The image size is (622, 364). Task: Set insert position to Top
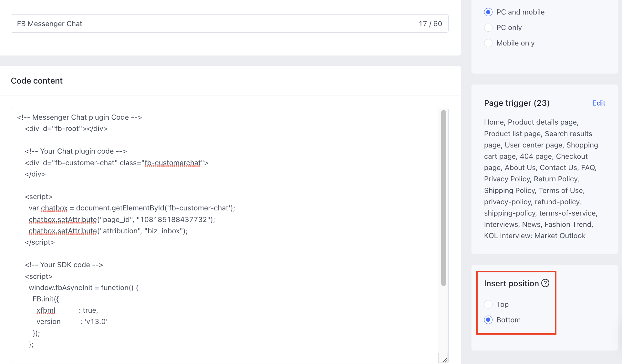pyautogui.click(x=488, y=304)
